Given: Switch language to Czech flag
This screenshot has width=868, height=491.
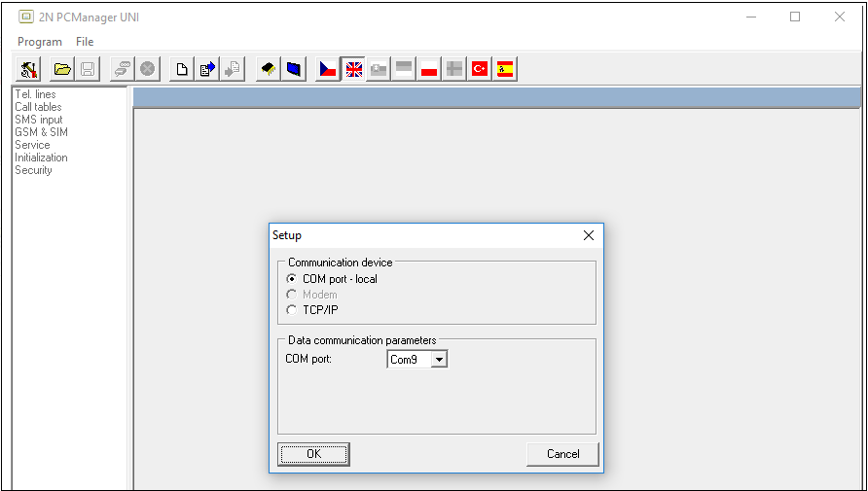Looking at the screenshot, I should click(x=328, y=69).
